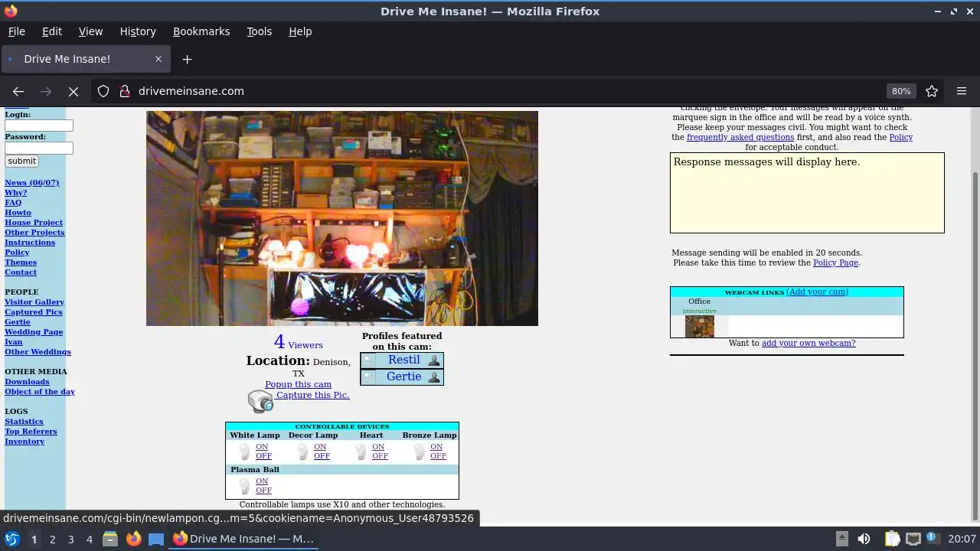Screen dimensions: 980x551
Task: Open the Firefox hamburger application menu
Action: [x=962, y=91]
